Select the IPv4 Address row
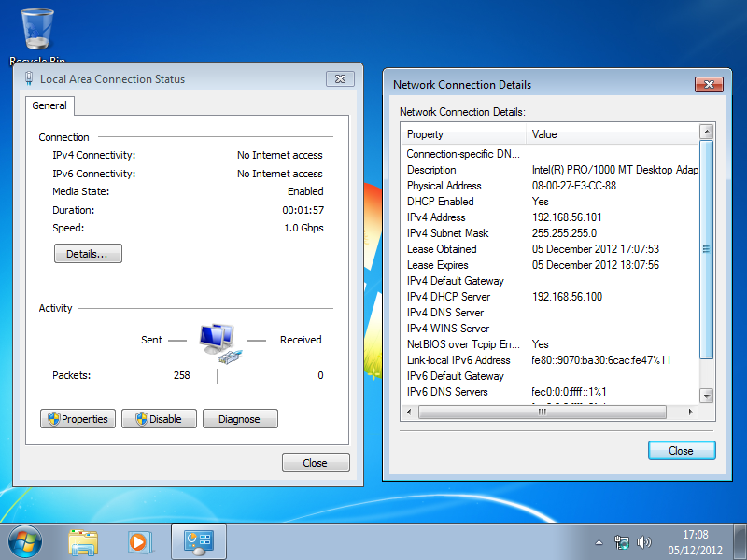747x560 pixels. click(x=551, y=217)
